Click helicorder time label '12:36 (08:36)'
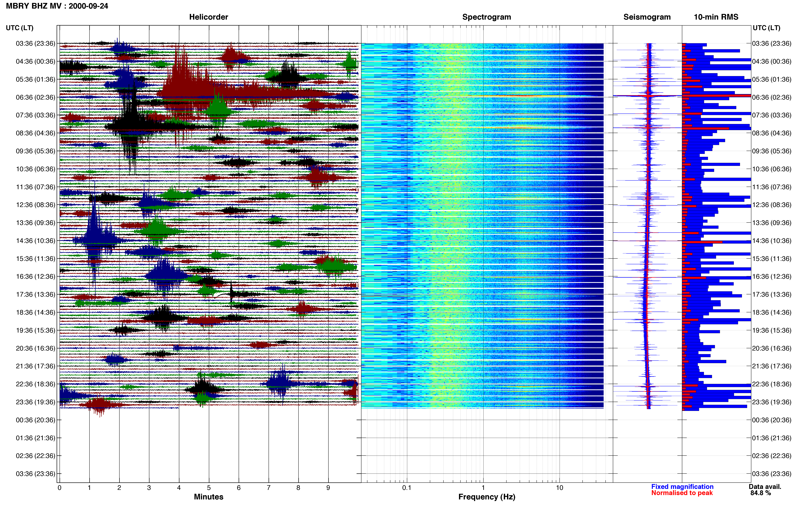The image size is (812, 508). 36,205
